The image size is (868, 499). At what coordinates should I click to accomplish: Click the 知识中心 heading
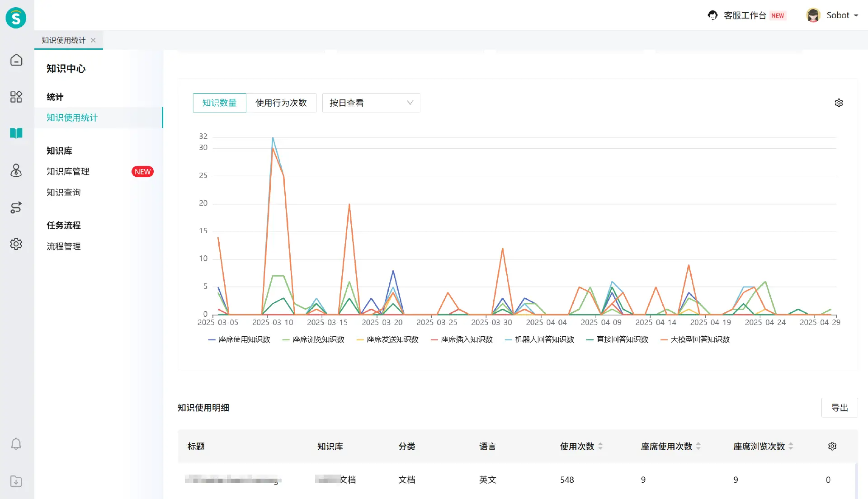66,69
